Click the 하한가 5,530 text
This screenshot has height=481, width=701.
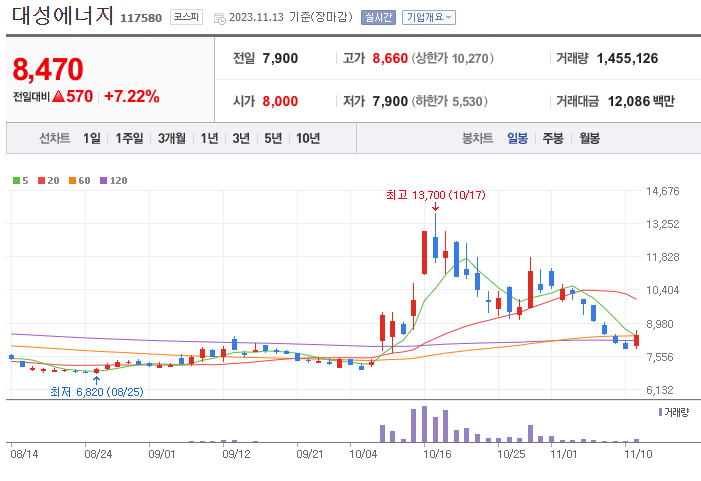[449, 101]
